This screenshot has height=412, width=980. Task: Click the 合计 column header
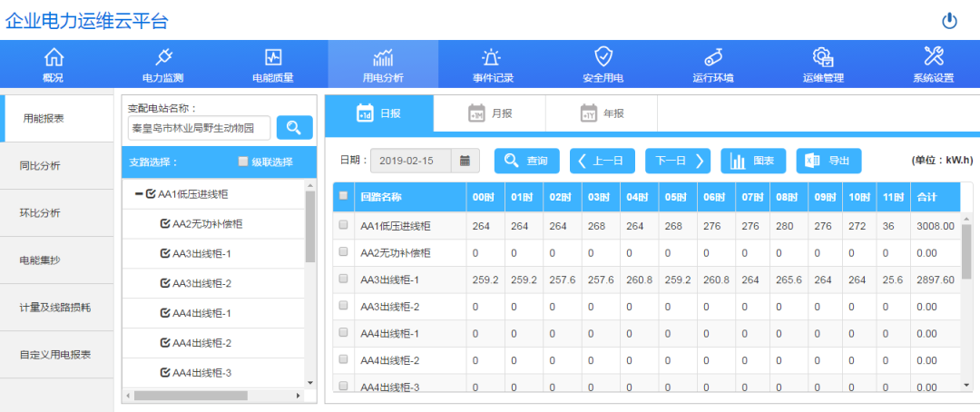[936, 196]
